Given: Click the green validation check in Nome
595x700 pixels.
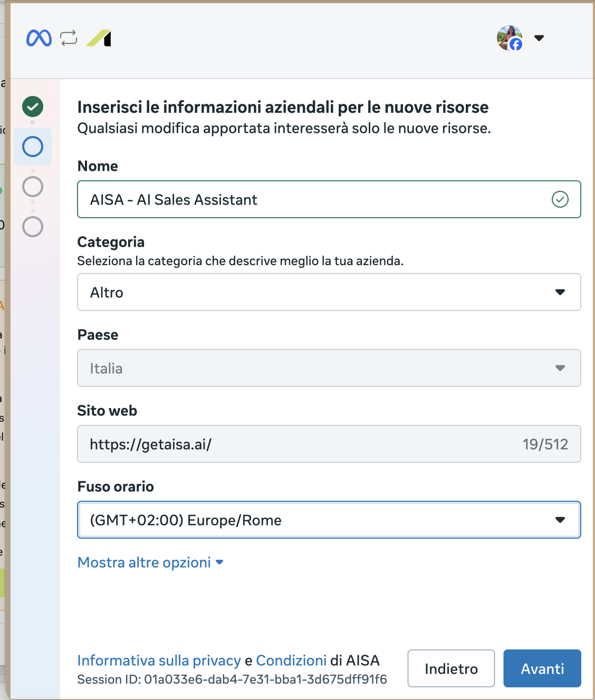Looking at the screenshot, I should point(560,199).
